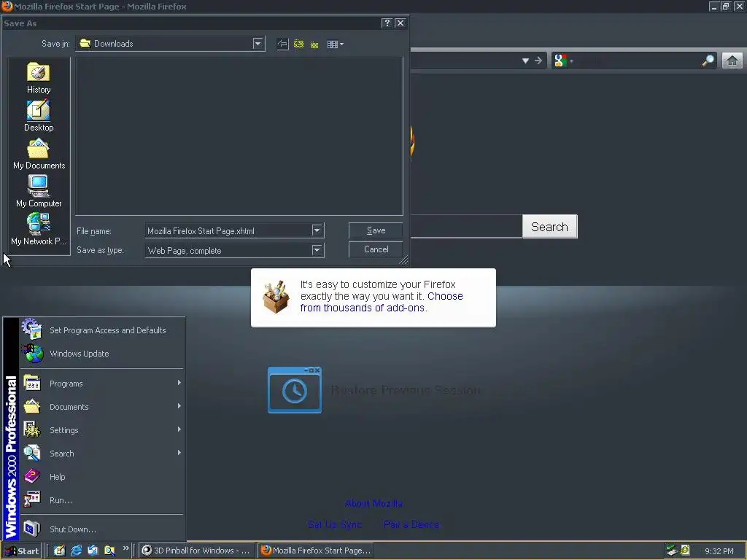Open the About Mozilla link
Viewport: 747px width, 560px height.
click(373, 503)
